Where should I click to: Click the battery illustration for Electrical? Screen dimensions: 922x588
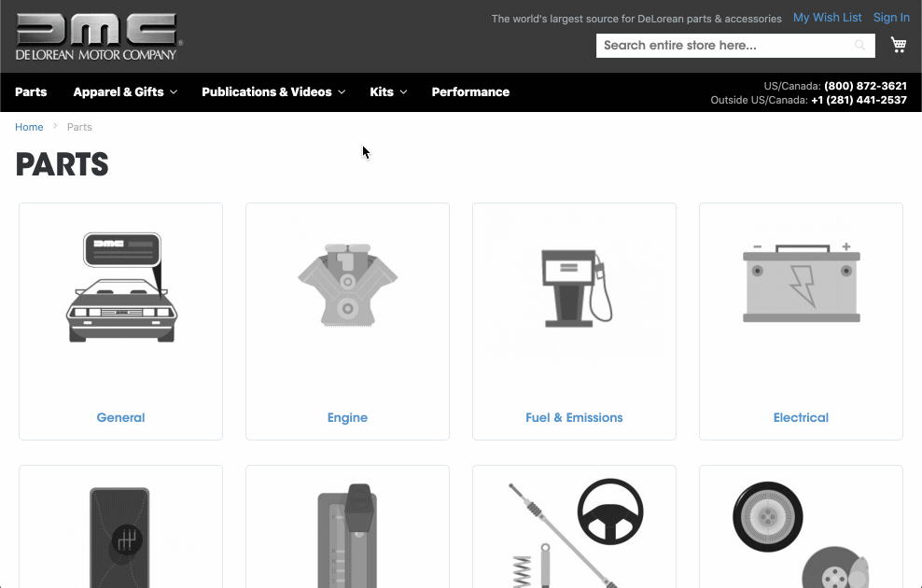click(802, 282)
